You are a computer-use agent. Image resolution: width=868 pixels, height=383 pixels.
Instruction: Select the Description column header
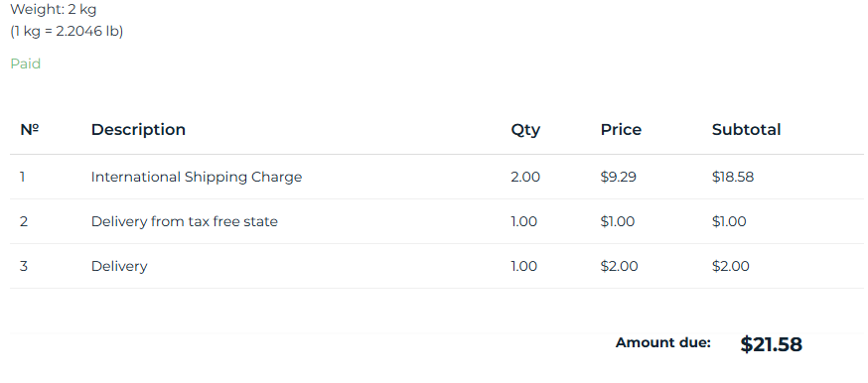138,130
